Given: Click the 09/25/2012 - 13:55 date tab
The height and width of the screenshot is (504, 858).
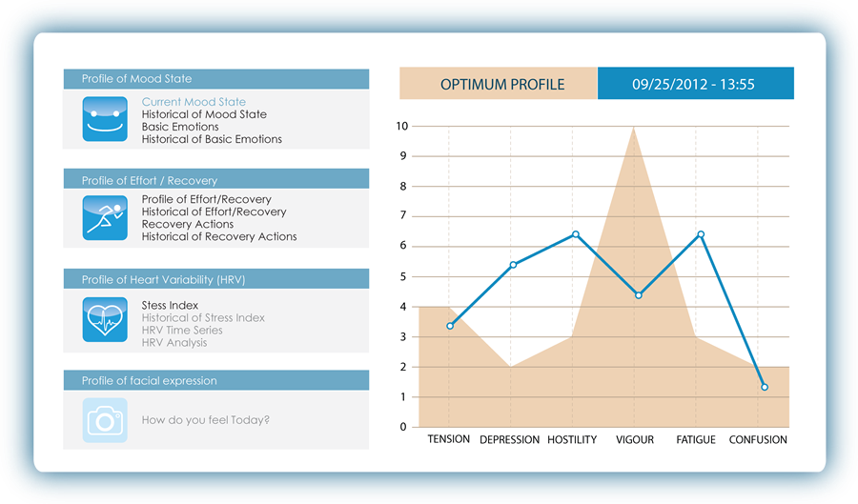Looking at the screenshot, I should tap(693, 84).
